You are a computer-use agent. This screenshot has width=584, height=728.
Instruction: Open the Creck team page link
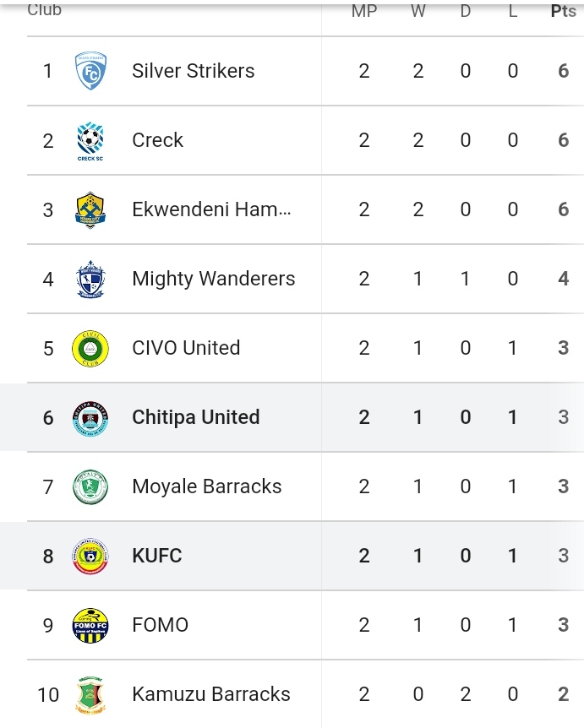point(157,140)
